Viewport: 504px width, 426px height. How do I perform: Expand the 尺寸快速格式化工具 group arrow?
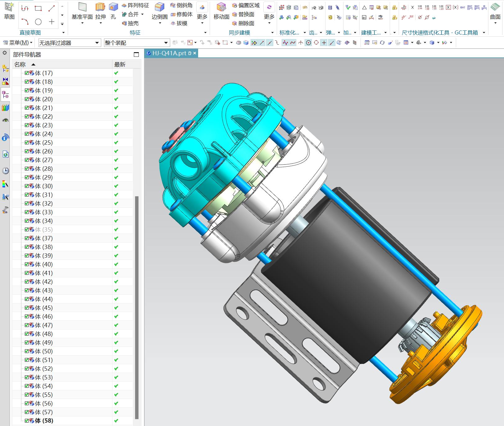484,33
